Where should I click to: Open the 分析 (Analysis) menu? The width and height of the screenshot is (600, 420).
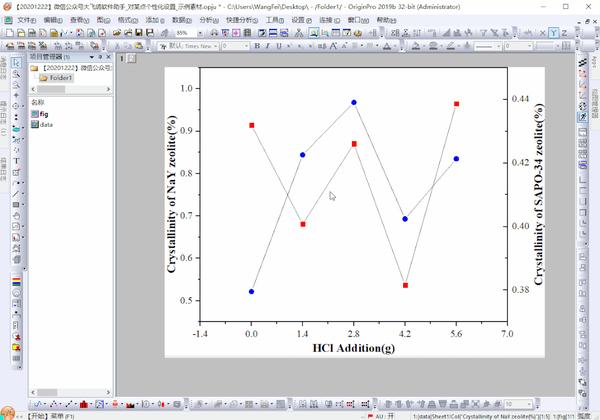click(209, 20)
